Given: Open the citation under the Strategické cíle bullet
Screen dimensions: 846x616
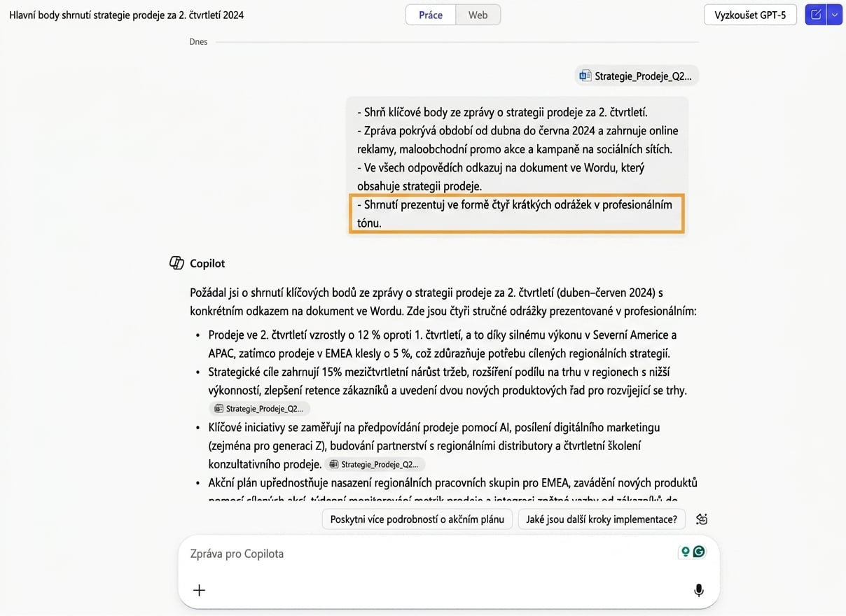Looking at the screenshot, I should coord(259,409).
